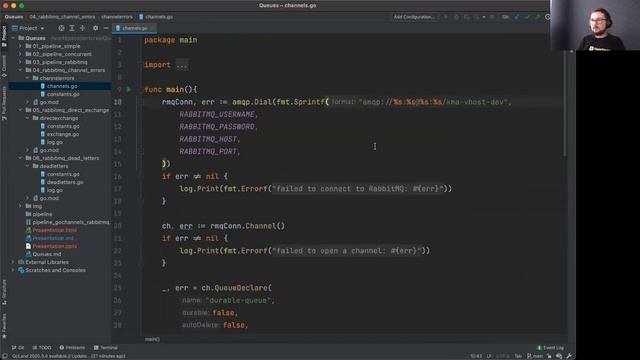Select deadletters.go file
The image size is (640, 360).
tap(65, 182)
